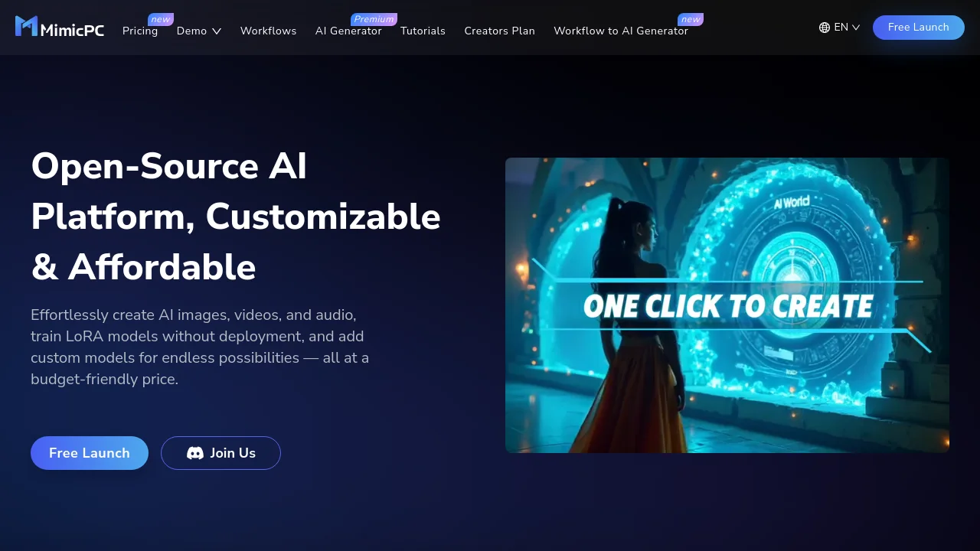980x551 pixels.
Task: Expand the Demo dropdown chevron
Action: 217,31
